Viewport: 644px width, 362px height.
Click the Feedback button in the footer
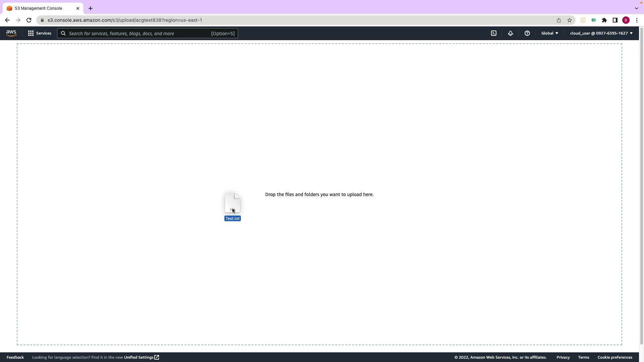[15, 357]
